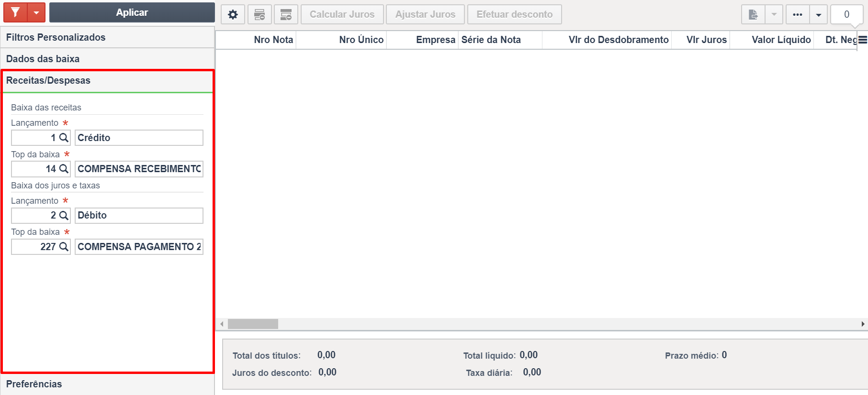
Task: Click the COMPENSA PAGAMENTO description field
Action: 139,247
